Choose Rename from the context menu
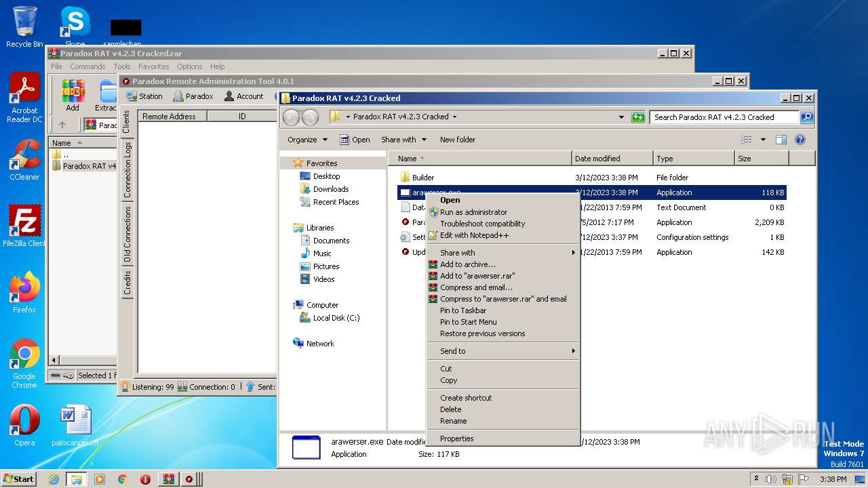 502,421
